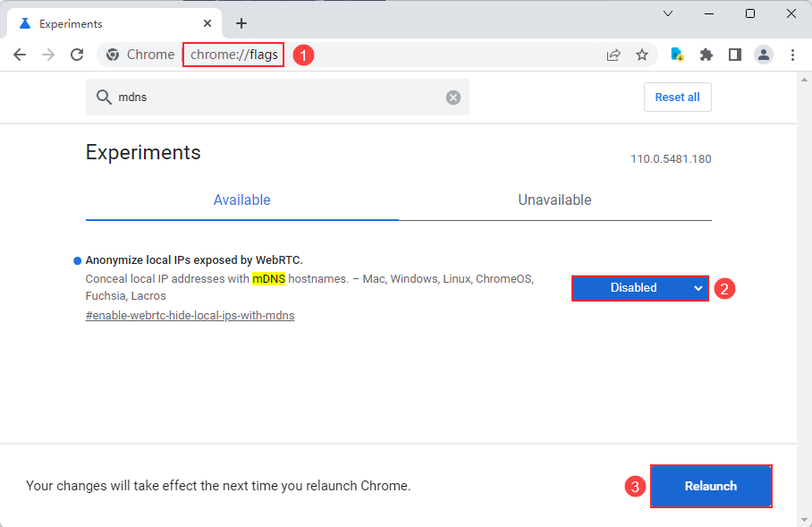Maximize the Chrome window

[750, 14]
